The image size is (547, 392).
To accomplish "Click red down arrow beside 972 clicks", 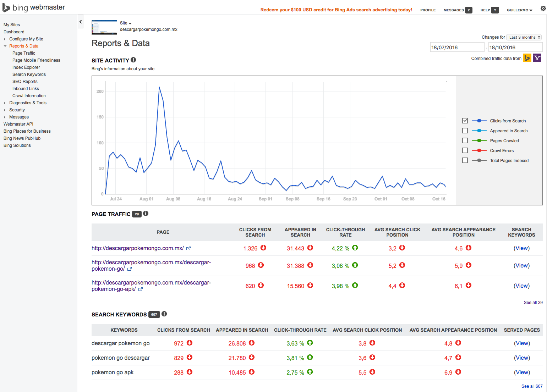I will (190, 343).
